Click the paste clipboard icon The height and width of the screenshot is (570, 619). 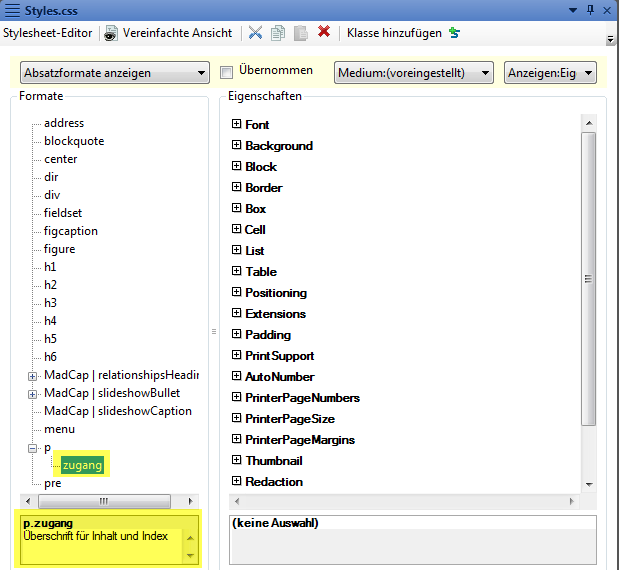(301, 32)
